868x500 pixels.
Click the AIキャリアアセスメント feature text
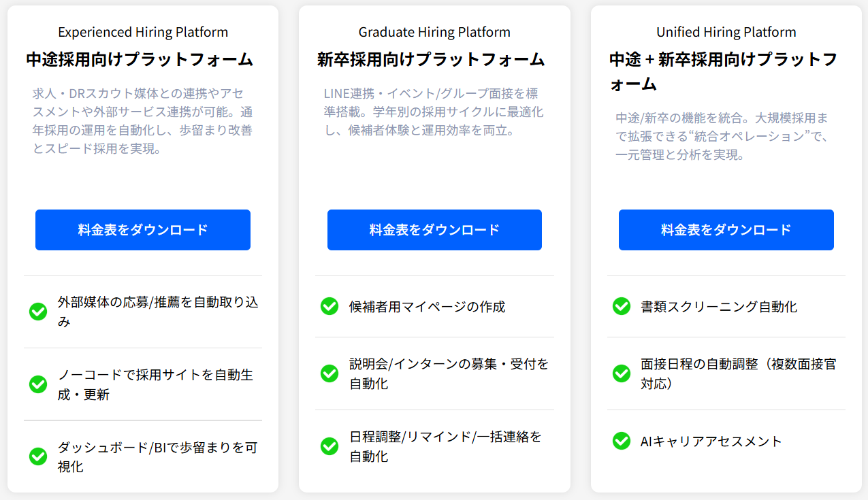tap(711, 441)
